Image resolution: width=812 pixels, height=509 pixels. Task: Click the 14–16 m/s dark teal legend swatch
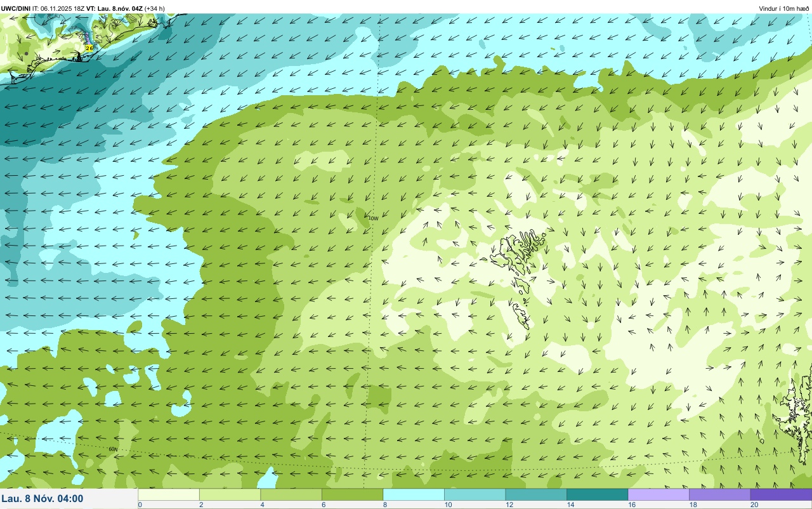(597, 494)
